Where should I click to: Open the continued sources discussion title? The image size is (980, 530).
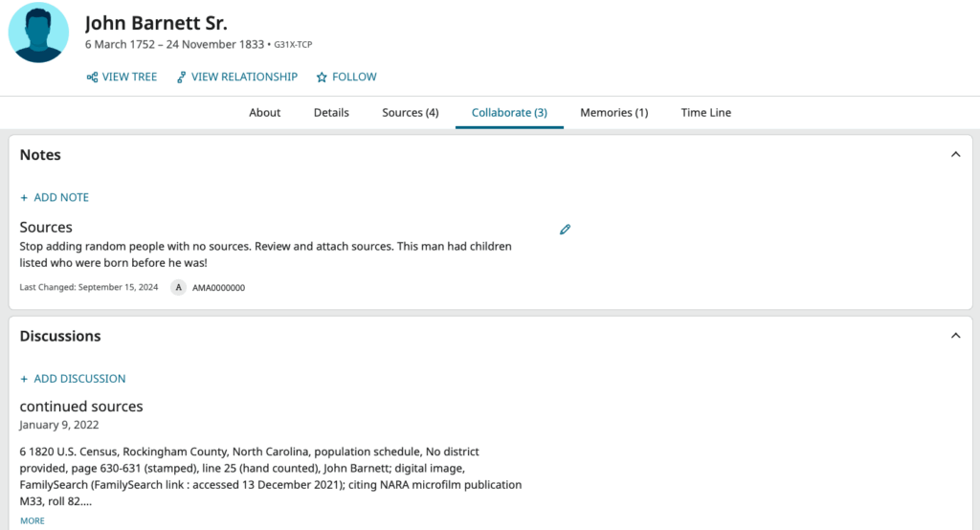tap(81, 407)
